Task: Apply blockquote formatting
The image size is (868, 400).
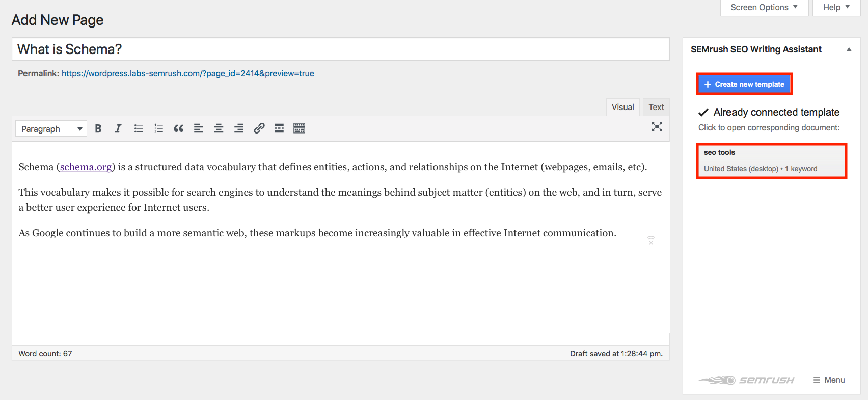Action: [179, 128]
